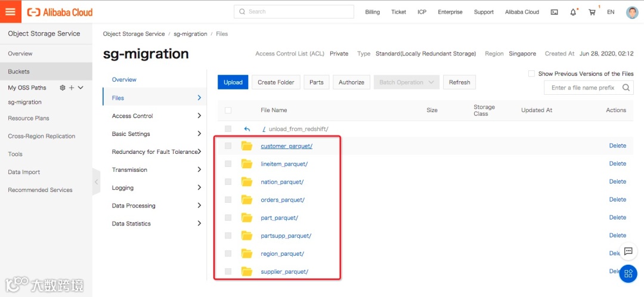Click the root slash path link

(264, 129)
